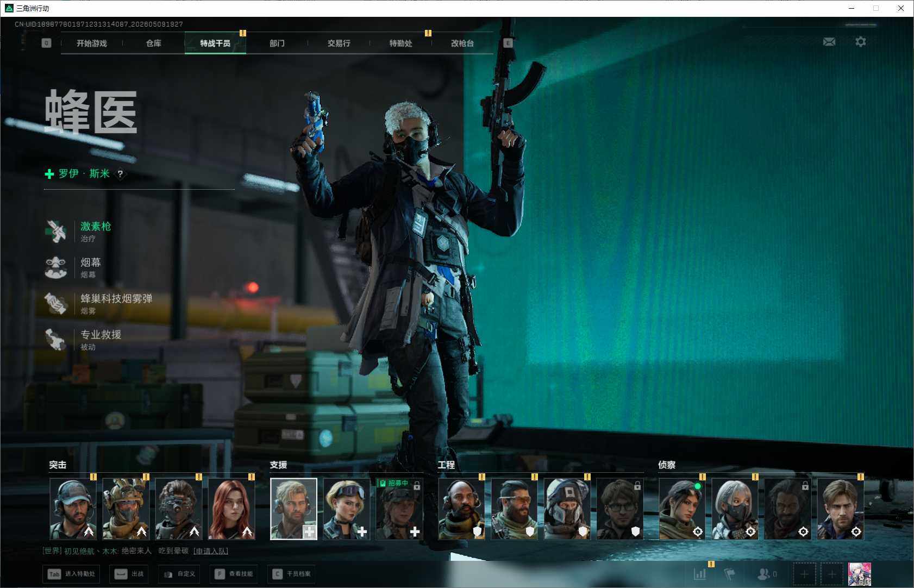Image resolution: width=914 pixels, height=588 pixels.
Task: Open the locked long-haired recon operator
Action: pos(787,509)
